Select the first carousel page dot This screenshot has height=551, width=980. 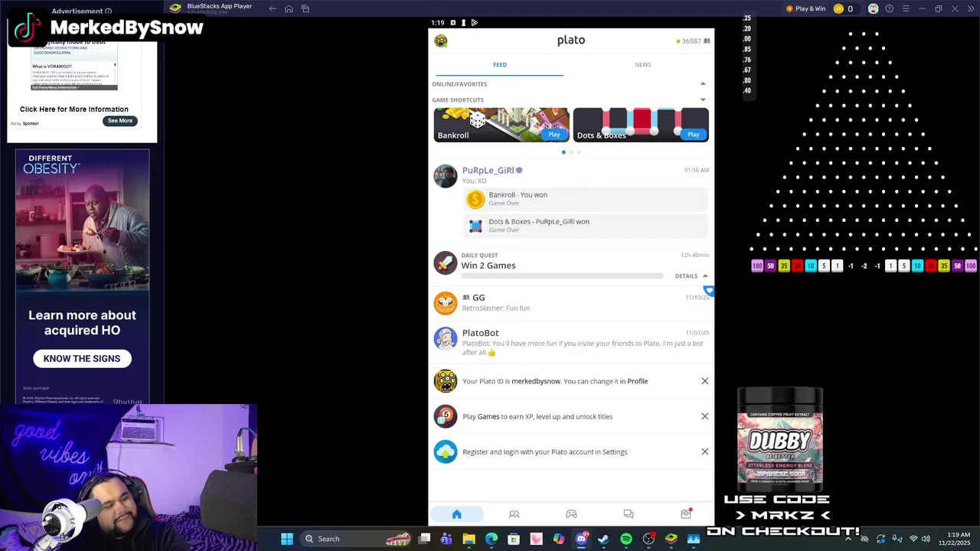click(x=563, y=152)
